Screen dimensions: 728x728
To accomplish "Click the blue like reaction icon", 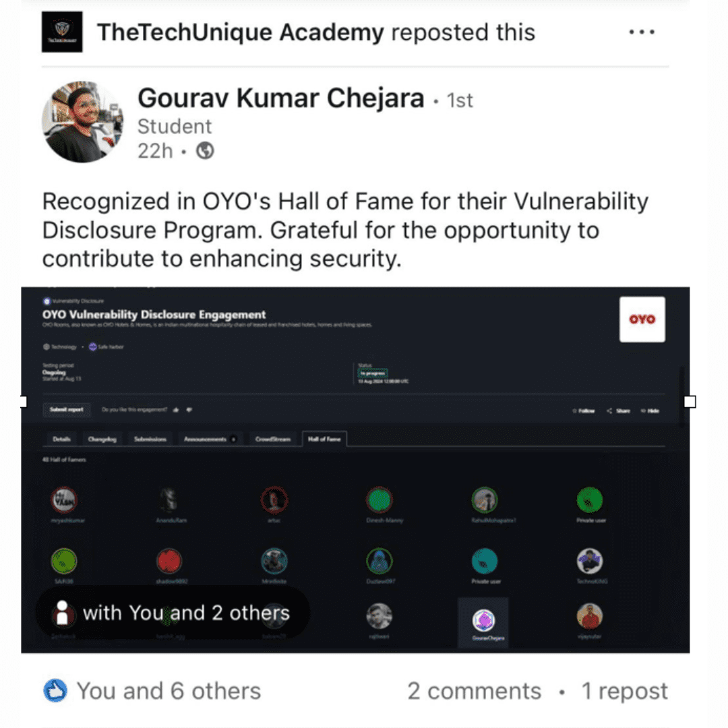I will [x=55, y=690].
